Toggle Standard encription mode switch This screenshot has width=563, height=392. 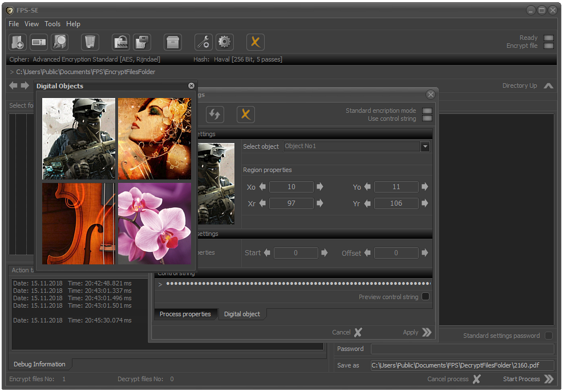click(427, 111)
